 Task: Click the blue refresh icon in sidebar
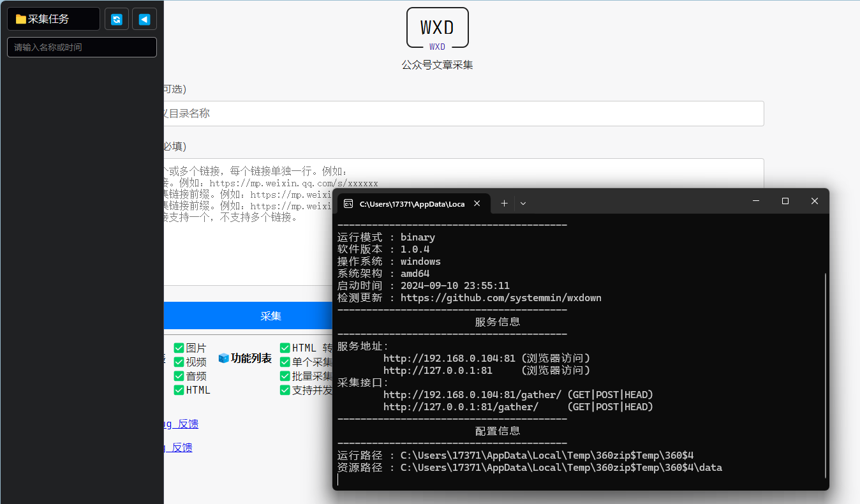click(x=116, y=19)
